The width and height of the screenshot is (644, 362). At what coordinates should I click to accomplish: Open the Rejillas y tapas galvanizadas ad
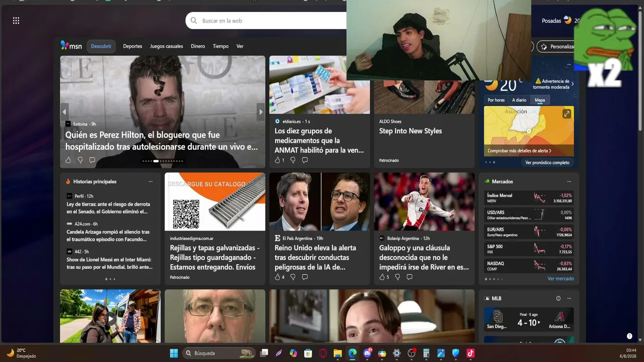point(215,229)
